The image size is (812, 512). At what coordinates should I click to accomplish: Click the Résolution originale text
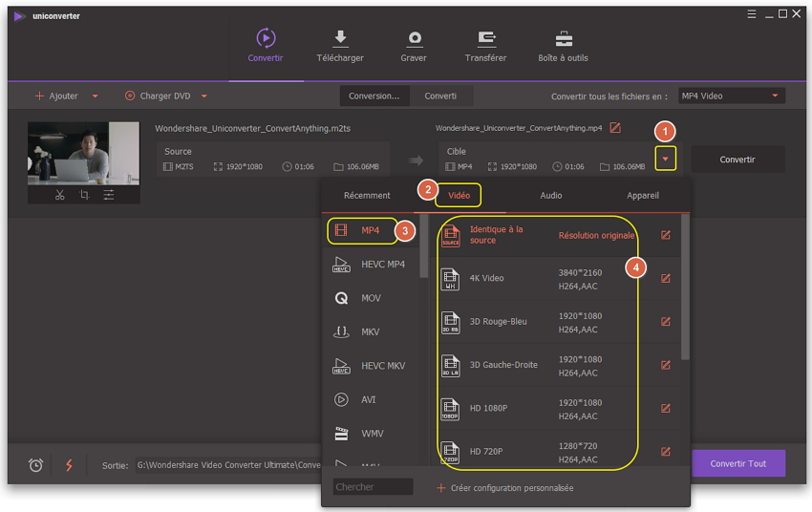point(596,236)
